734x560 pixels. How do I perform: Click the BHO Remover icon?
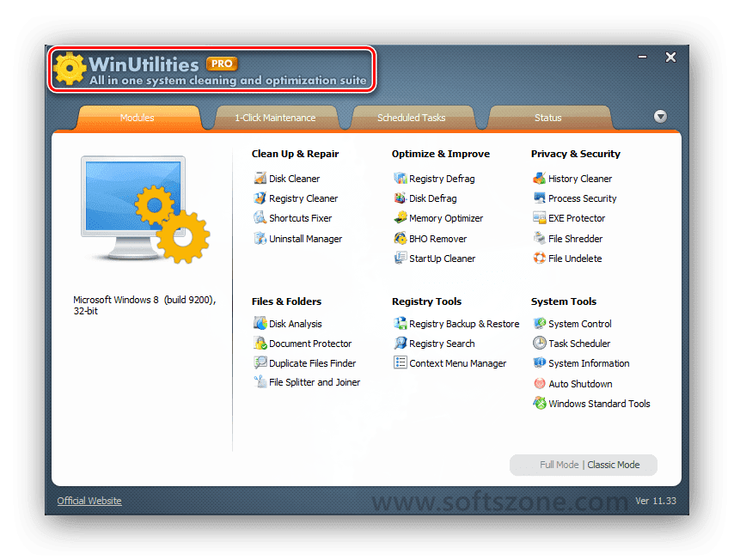click(401, 238)
